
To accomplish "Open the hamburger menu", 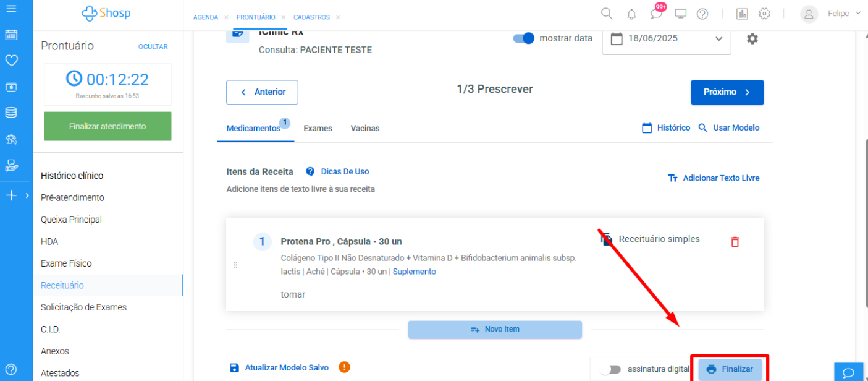I will tap(11, 9).
